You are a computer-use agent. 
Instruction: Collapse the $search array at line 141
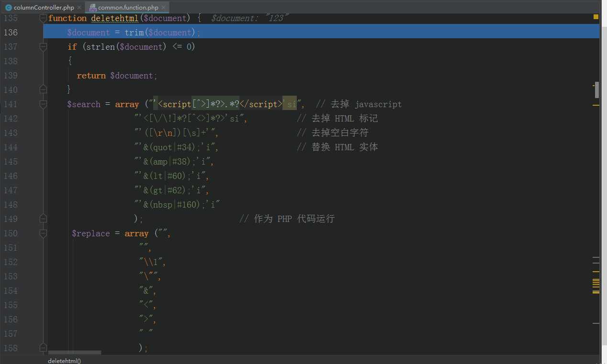click(43, 104)
